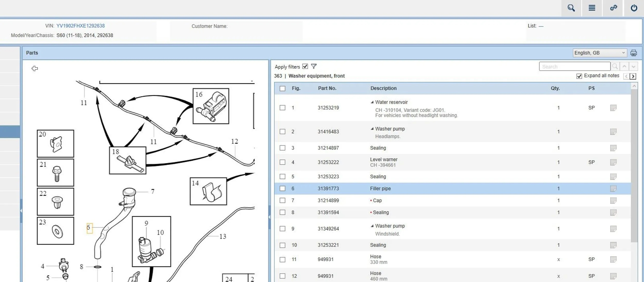Click the VIN YV1902FHXE1292638 link
Screen dimensions: 644x282
pos(80,26)
